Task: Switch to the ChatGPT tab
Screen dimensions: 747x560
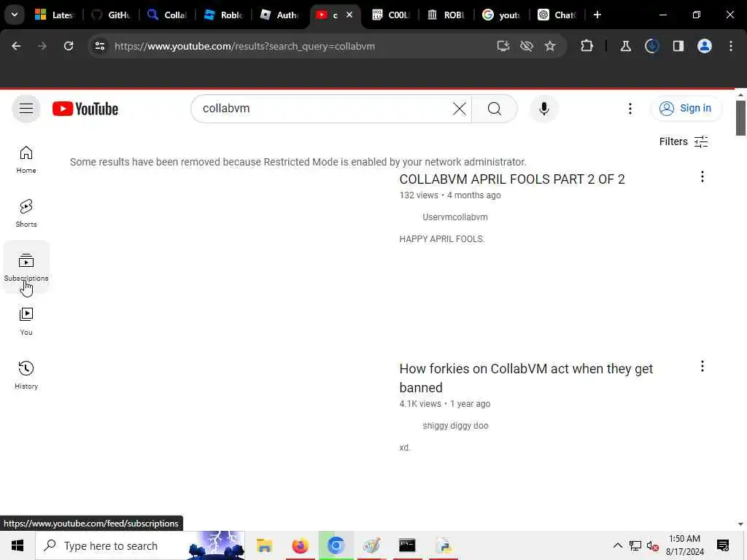Action: point(557,15)
